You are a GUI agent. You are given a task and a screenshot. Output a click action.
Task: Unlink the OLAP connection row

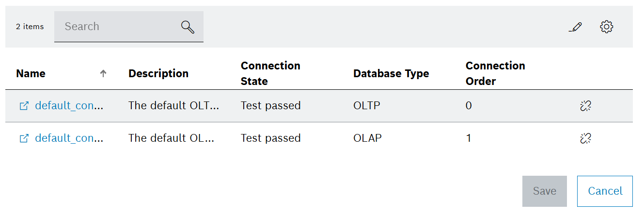tap(585, 138)
